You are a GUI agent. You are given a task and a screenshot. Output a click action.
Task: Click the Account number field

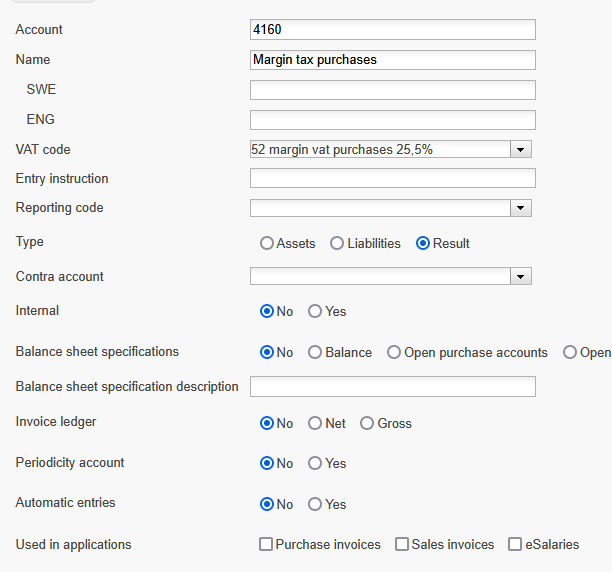393,30
